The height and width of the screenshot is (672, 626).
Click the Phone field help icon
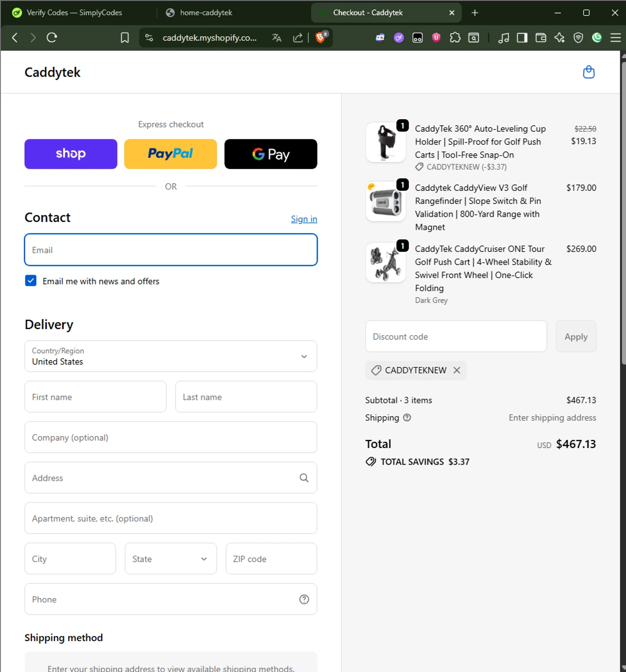304,599
